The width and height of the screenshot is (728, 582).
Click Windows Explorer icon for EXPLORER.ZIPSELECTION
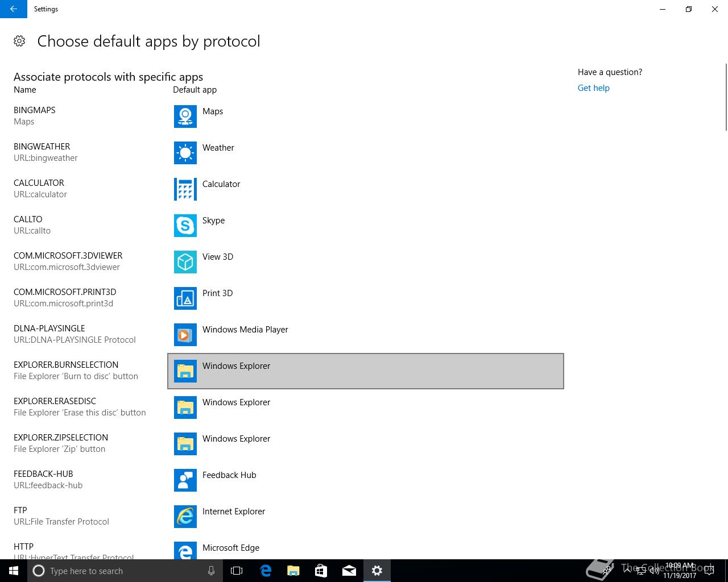(x=185, y=444)
